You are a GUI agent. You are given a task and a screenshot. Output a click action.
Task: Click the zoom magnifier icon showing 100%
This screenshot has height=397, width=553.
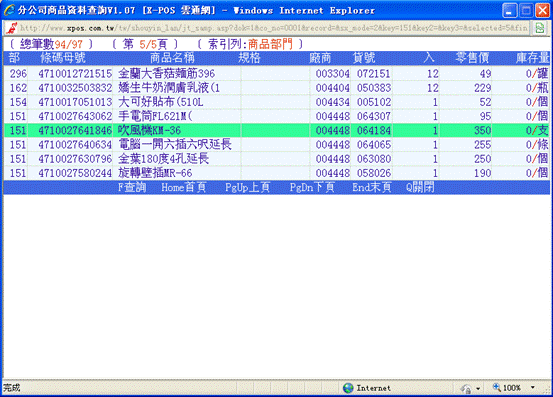point(497,387)
